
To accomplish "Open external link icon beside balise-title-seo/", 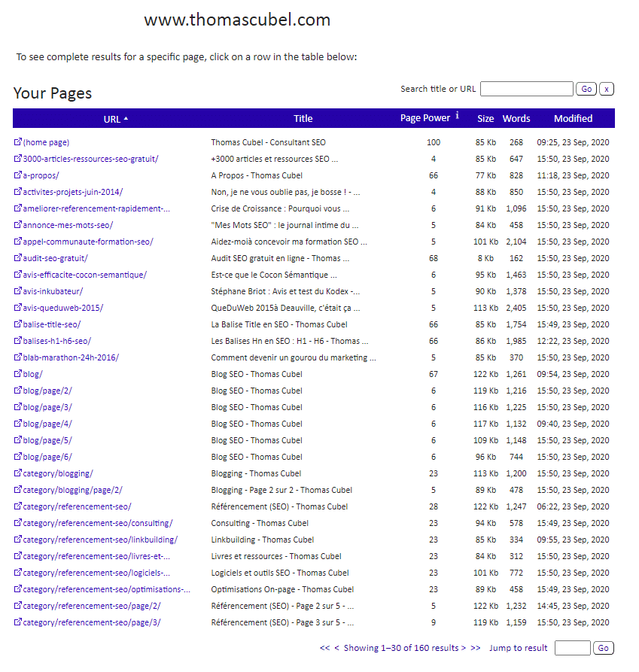I will point(17,324).
